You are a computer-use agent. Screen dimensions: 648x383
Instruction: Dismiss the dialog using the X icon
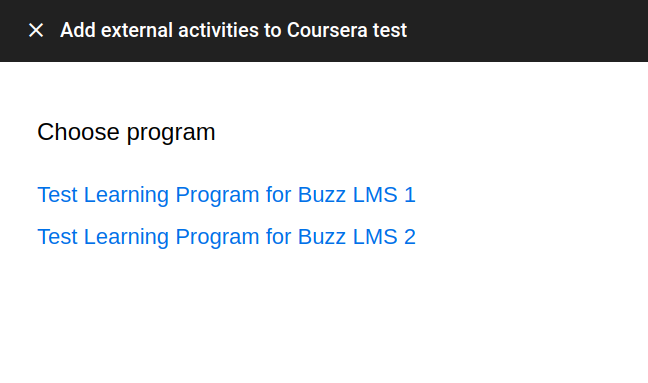pyautogui.click(x=36, y=30)
